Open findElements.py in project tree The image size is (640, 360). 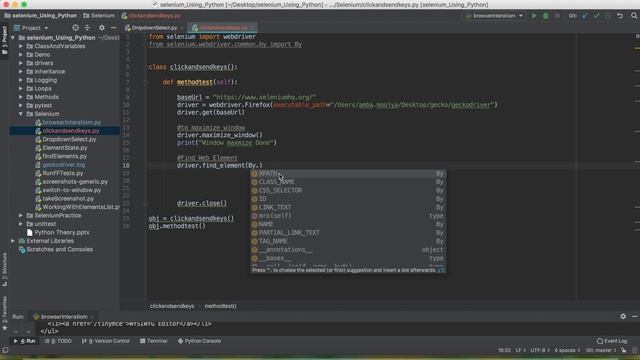point(64,156)
